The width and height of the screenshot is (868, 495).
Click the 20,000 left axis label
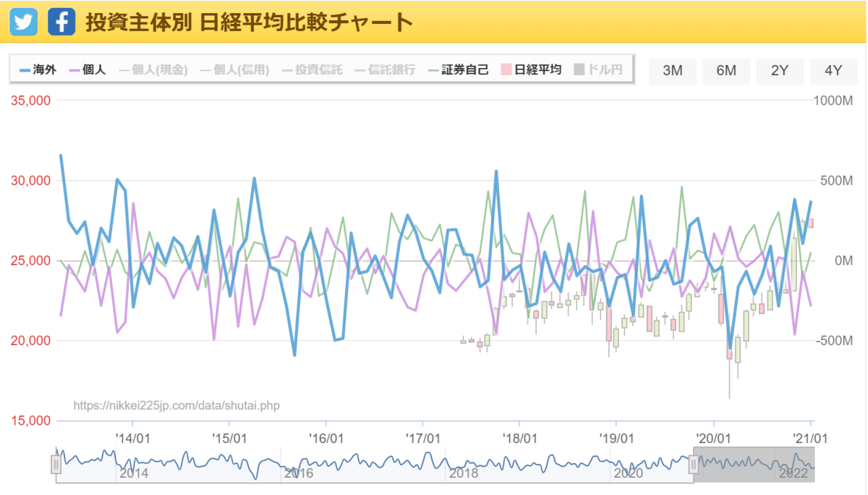pyautogui.click(x=32, y=341)
